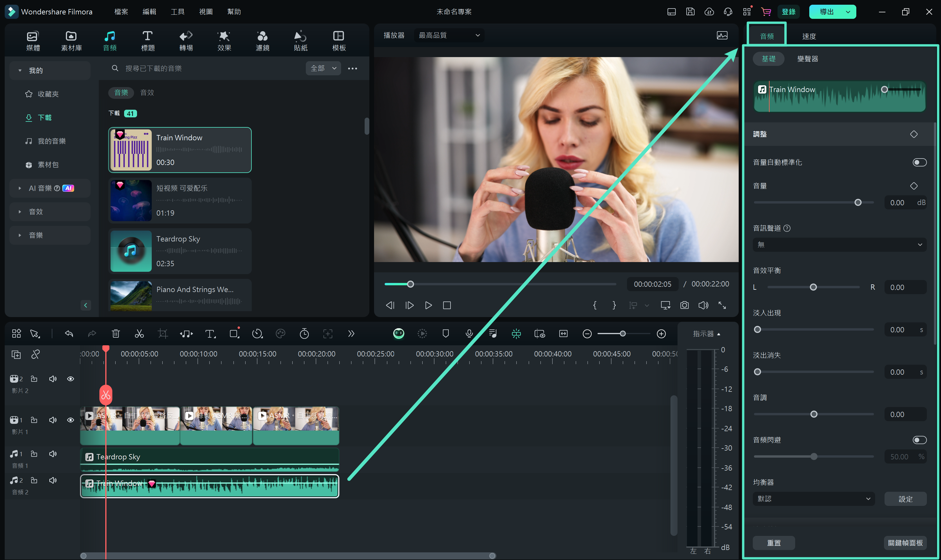This screenshot has height=560, width=941.
Task: Click Train Window clip in timeline
Action: click(x=209, y=485)
